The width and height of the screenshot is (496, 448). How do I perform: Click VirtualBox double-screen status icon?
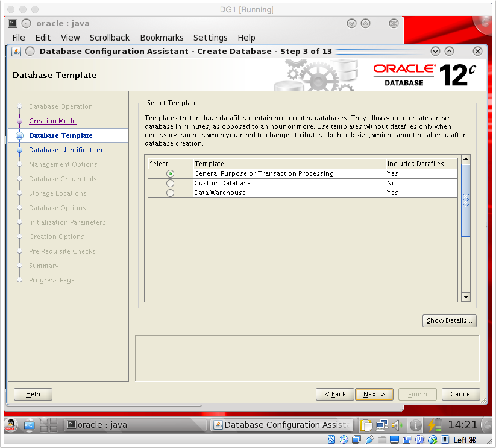356,440
